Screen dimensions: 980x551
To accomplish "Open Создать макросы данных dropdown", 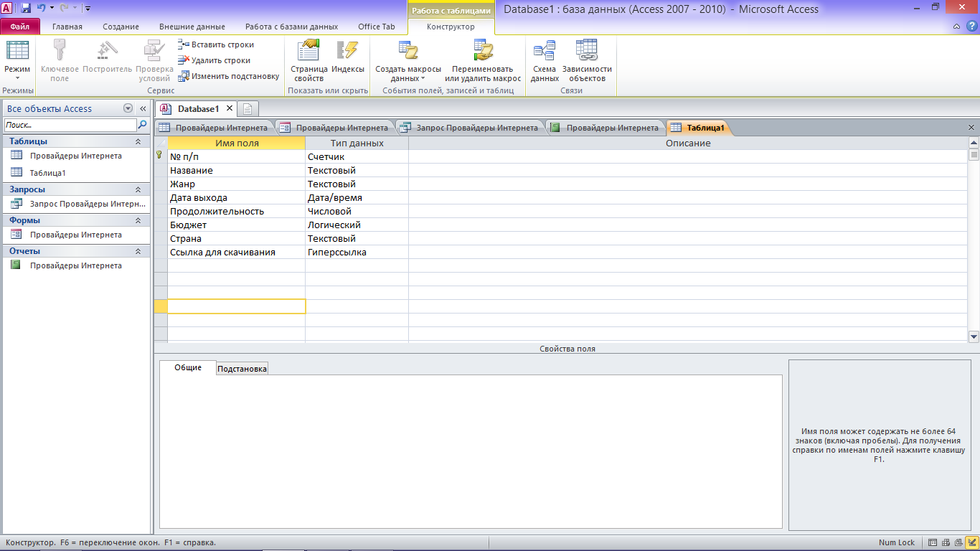I will [408, 61].
